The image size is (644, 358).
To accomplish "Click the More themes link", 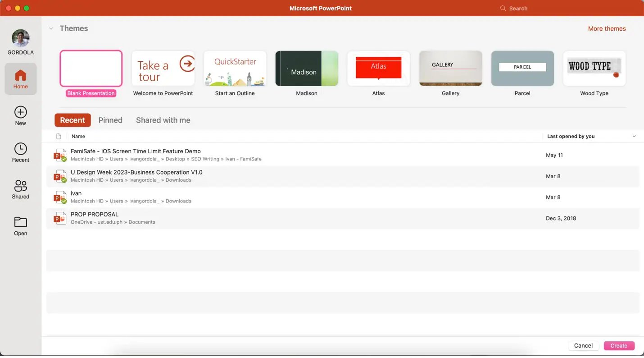I will tap(607, 28).
